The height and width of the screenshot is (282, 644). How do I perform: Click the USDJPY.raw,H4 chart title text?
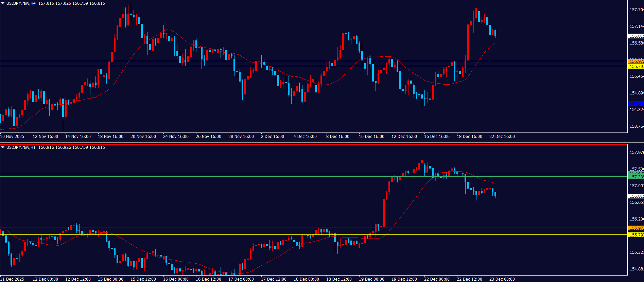point(21,3)
